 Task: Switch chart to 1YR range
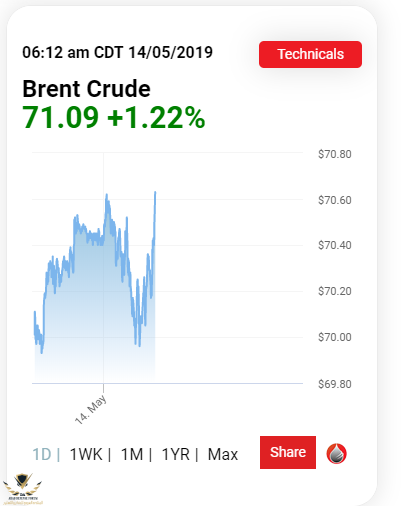[176, 454]
